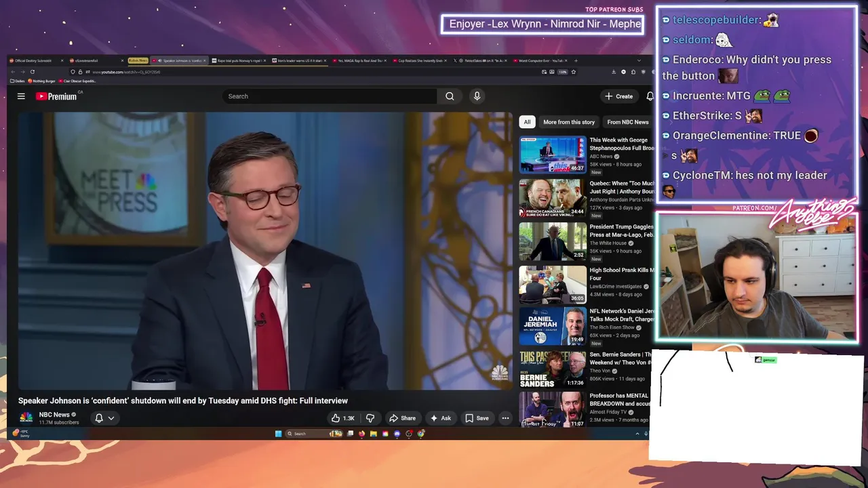The height and width of the screenshot is (488, 868).
Task: Start voice search with the microphone icon
Action: point(477,96)
